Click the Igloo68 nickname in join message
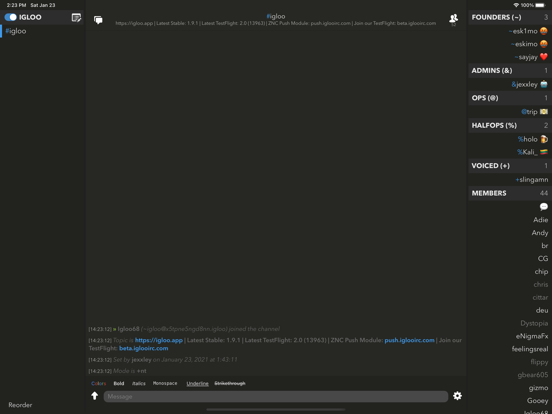Image resolution: width=552 pixels, height=414 pixels. [x=128, y=329]
